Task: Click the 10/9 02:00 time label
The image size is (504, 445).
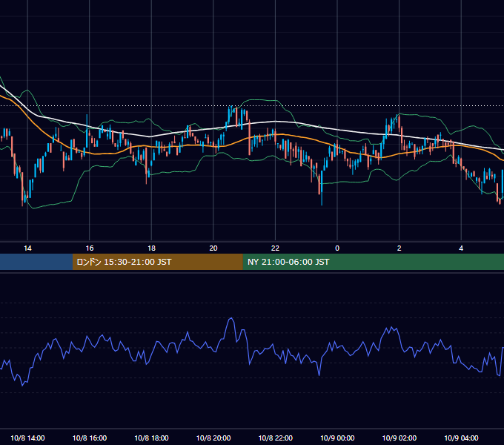Action: click(x=399, y=438)
